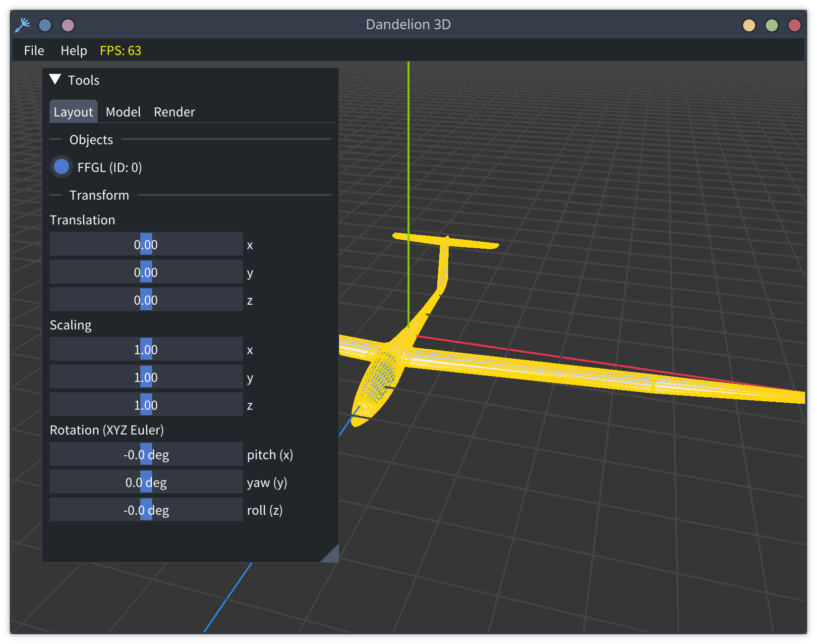Collapse the Tools panel triangle
This screenshot has width=817, height=644.
[x=56, y=80]
